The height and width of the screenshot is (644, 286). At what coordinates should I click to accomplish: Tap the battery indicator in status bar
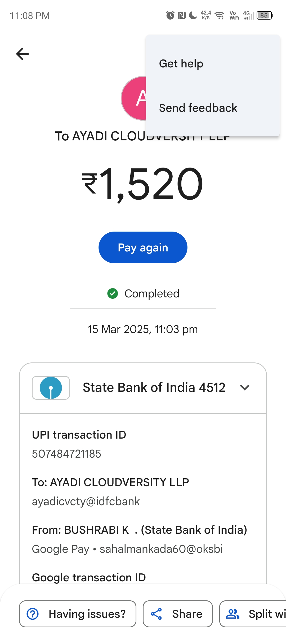point(265,15)
